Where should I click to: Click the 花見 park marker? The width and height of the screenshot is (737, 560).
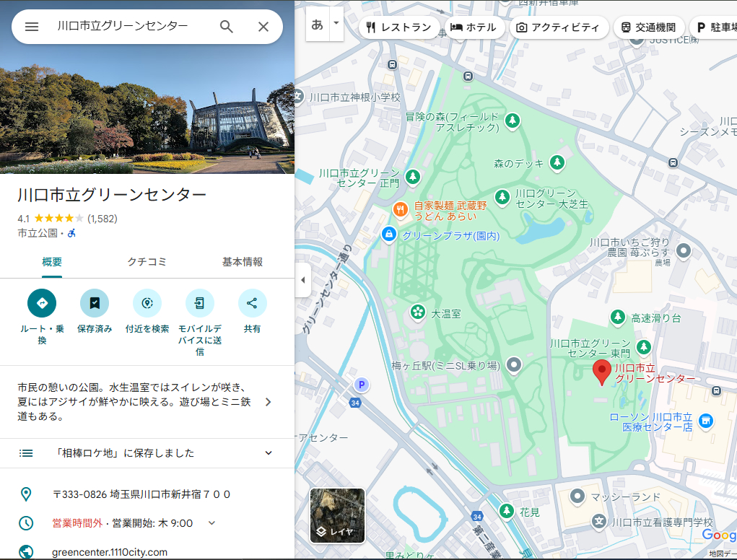[506, 510]
